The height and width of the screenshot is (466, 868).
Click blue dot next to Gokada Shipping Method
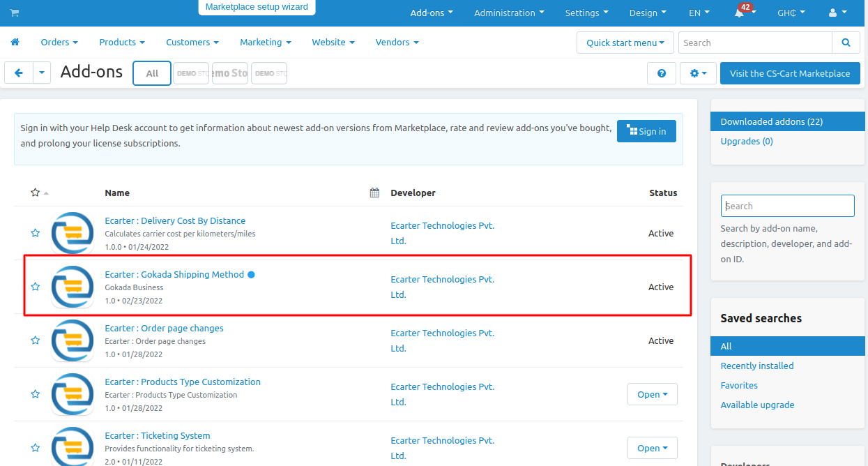(251, 275)
